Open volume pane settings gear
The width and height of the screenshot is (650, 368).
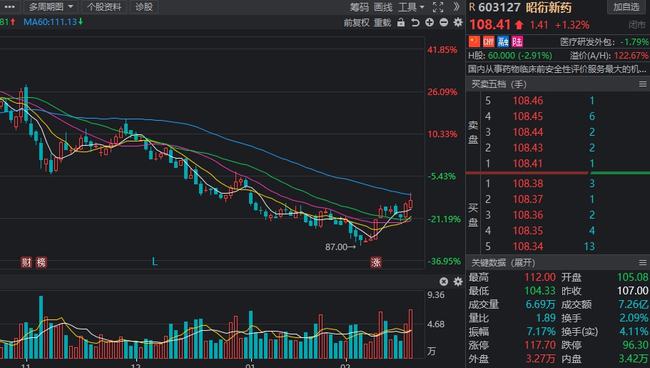[x=458, y=282]
